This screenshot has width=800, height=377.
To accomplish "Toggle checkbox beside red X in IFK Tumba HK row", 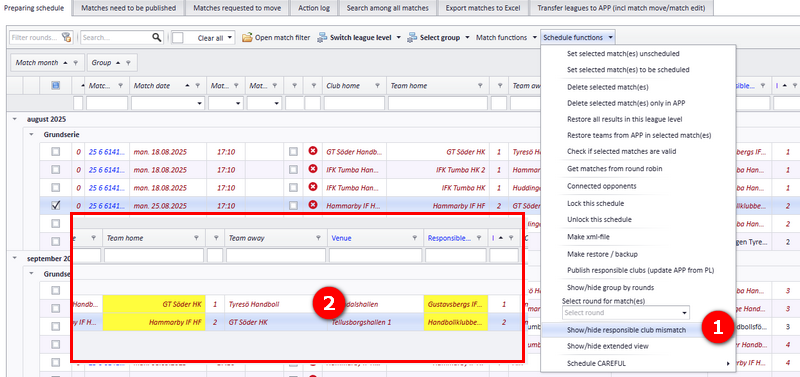I will coord(293,188).
